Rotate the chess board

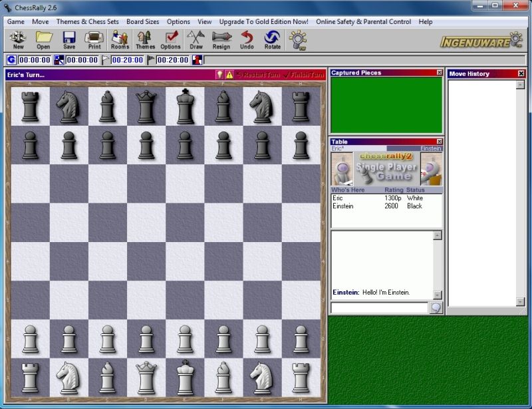click(x=273, y=40)
